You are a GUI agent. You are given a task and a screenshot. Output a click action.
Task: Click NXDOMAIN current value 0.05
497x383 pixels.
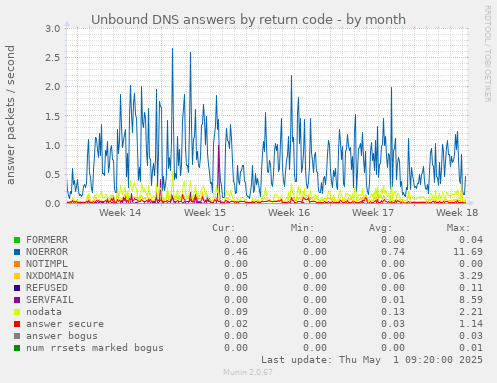pyautogui.click(x=236, y=276)
